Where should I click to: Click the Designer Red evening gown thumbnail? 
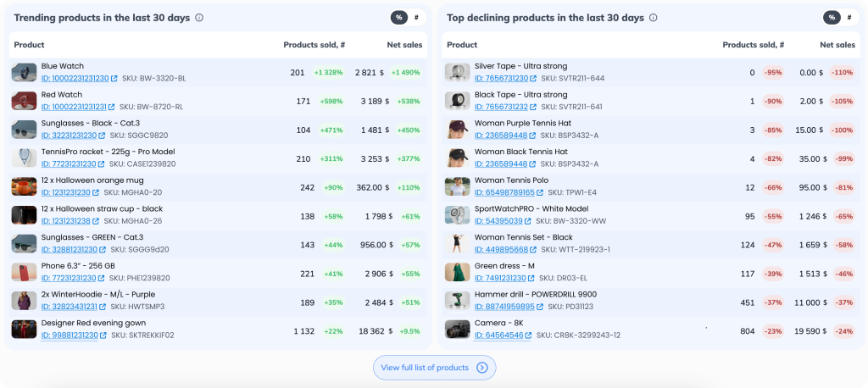(x=24, y=330)
